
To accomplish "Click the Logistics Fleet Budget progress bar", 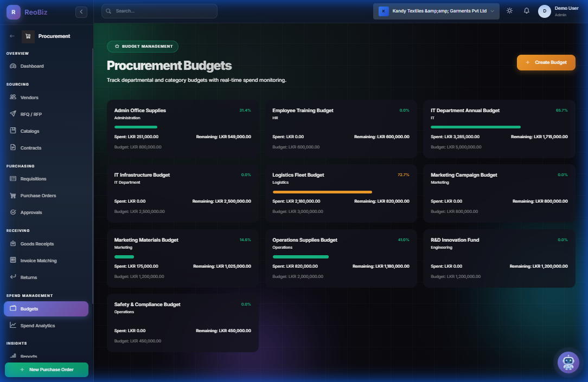I will point(322,192).
